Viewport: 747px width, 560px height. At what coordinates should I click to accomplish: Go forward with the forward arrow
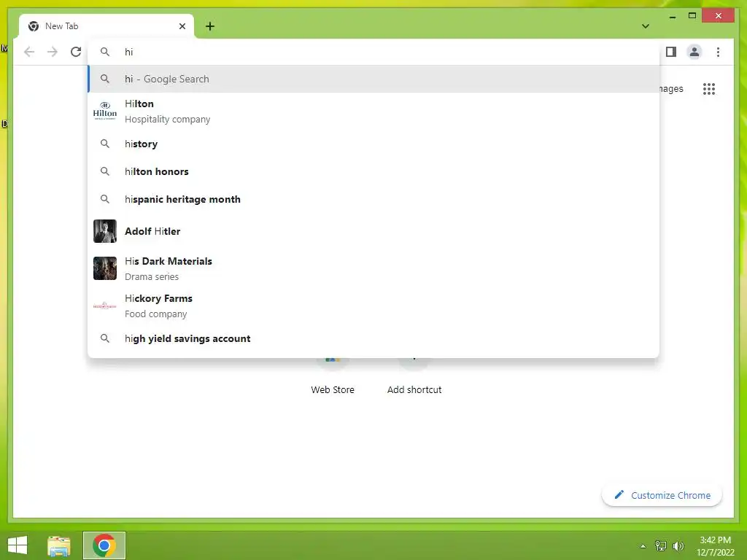click(53, 52)
